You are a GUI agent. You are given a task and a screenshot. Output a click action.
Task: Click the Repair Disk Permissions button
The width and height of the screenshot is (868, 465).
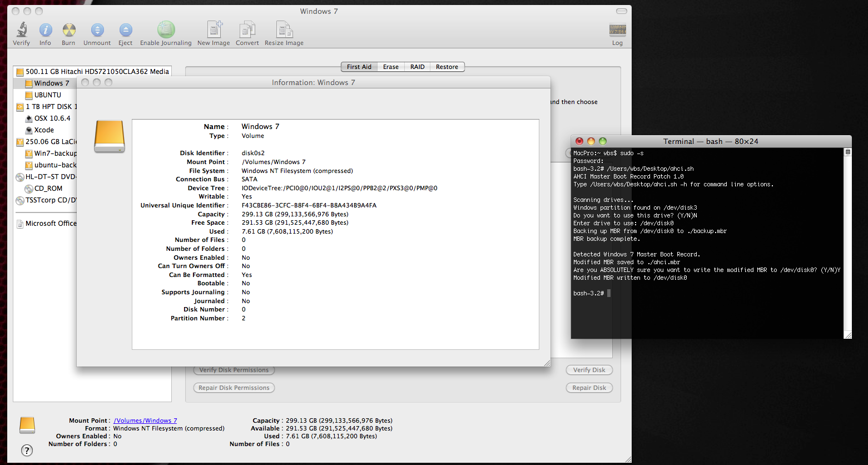click(x=234, y=388)
